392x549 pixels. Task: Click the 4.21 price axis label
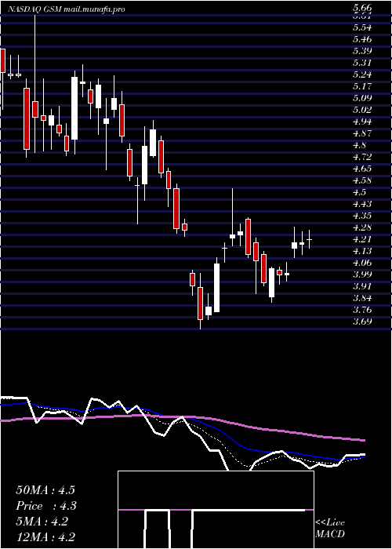point(362,239)
